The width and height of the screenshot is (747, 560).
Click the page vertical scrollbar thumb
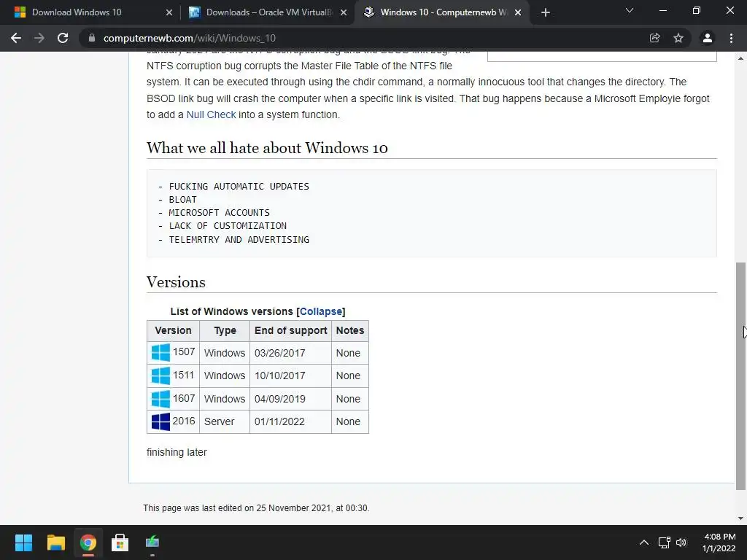[740, 376]
